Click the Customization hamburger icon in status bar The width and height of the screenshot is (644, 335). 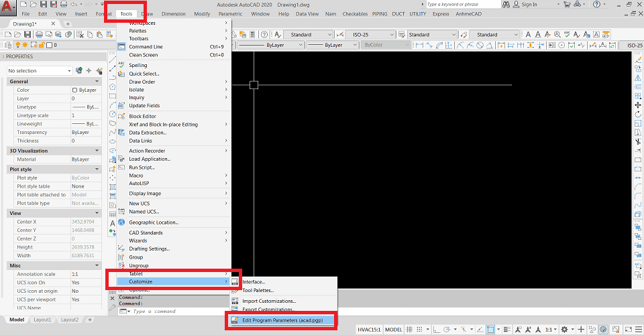click(639, 329)
